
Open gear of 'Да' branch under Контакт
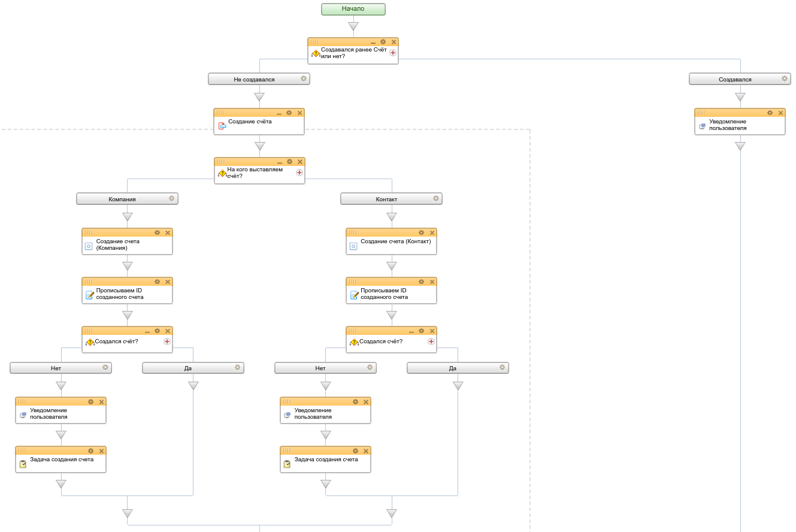[x=503, y=367]
